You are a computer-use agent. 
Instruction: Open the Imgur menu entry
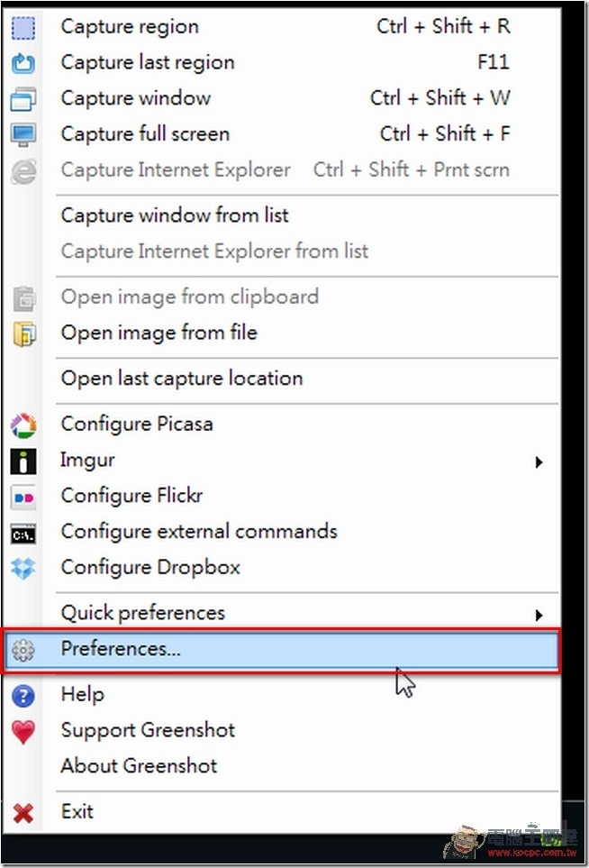[x=87, y=460]
